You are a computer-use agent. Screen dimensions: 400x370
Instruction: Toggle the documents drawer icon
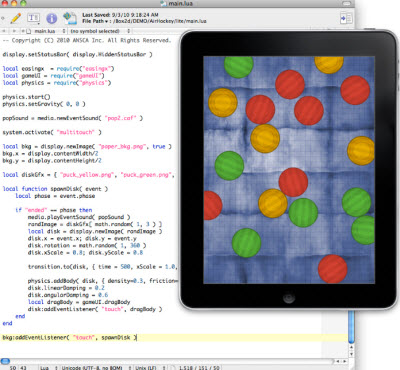pyautogui.click(x=346, y=18)
